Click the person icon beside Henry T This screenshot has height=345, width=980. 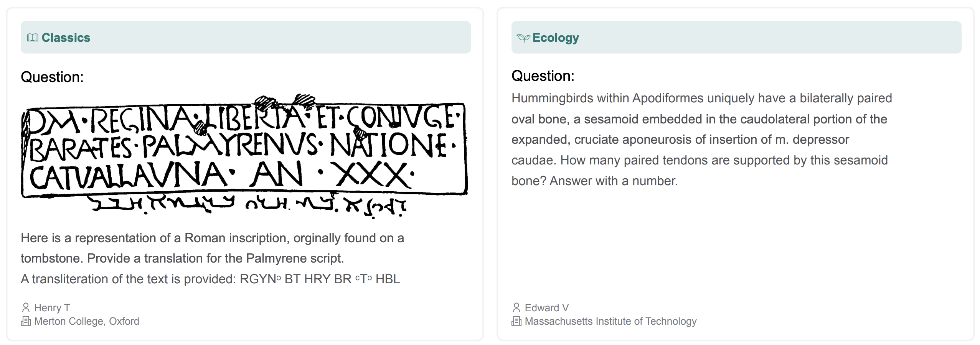(26, 307)
